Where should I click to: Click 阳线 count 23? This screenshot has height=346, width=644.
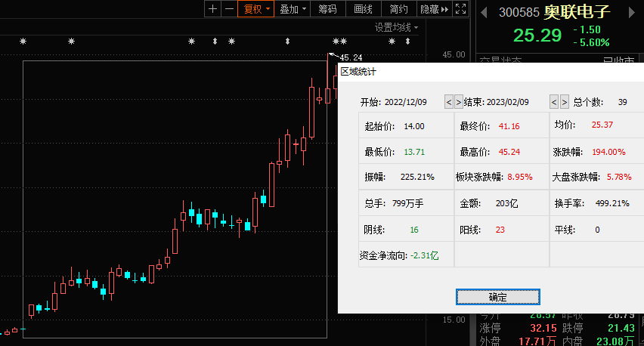(x=500, y=230)
